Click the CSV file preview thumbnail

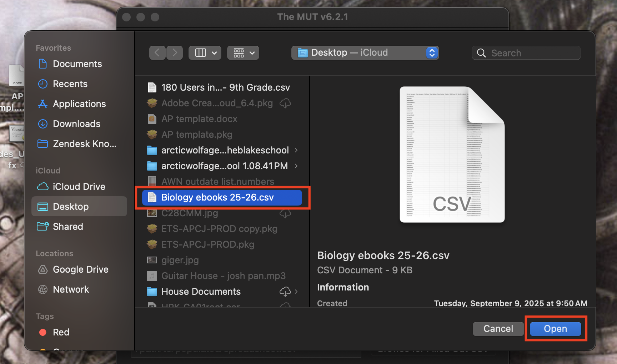pyautogui.click(x=452, y=155)
